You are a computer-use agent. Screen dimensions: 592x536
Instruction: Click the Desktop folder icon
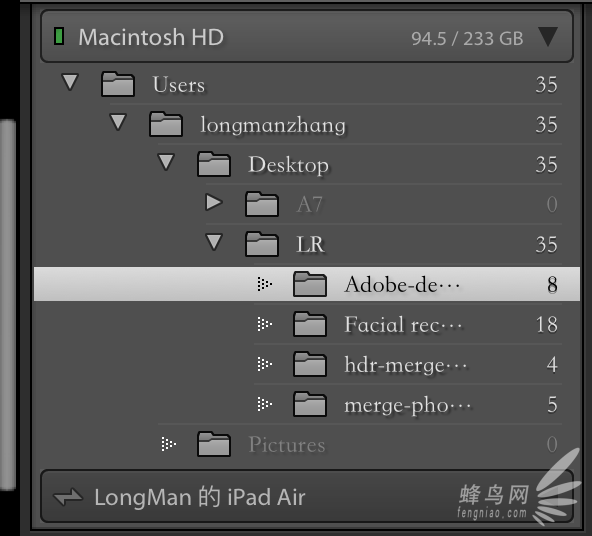point(214,164)
